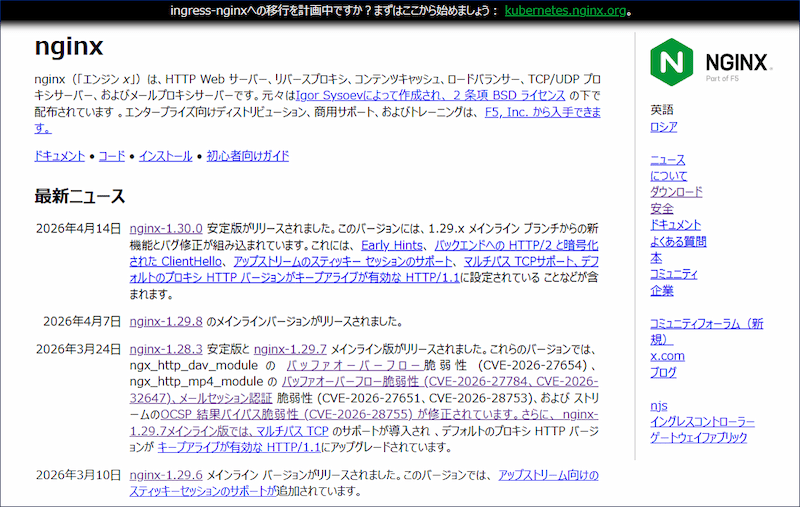This screenshot has height=507, width=800.
Task: Click the 最新ニュース heading
Action: tap(80, 197)
